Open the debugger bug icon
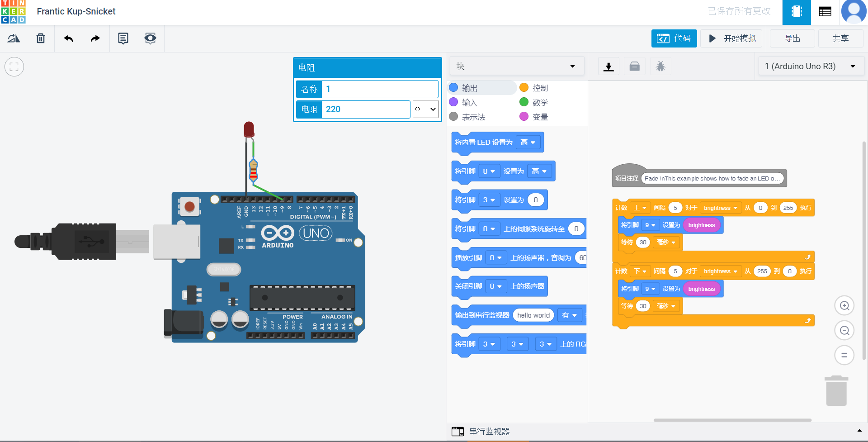This screenshot has height=442, width=868. click(x=660, y=67)
